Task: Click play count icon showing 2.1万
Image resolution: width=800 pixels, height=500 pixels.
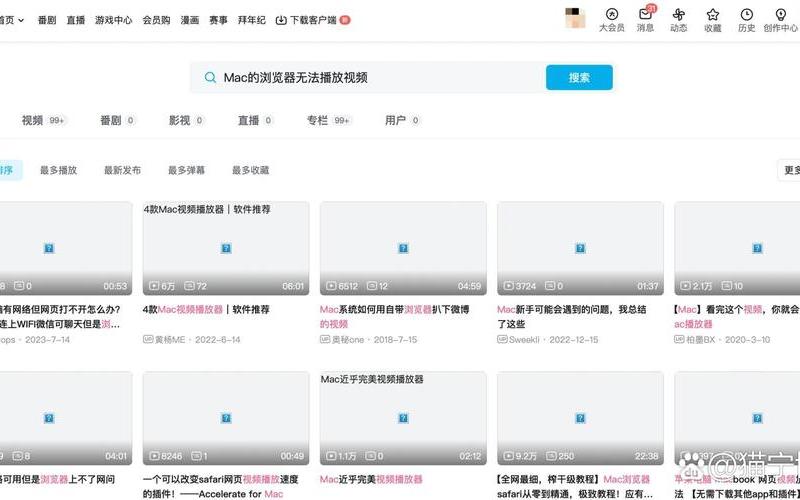Action: tap(685, 286)
